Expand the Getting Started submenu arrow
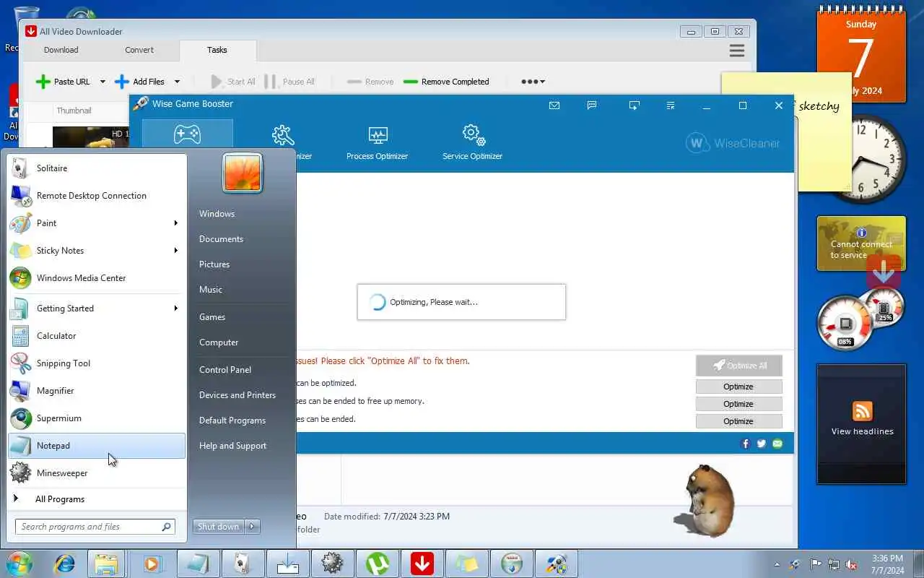Image resolution: width=924 pixels, height=578 pixels. [175, 309]
